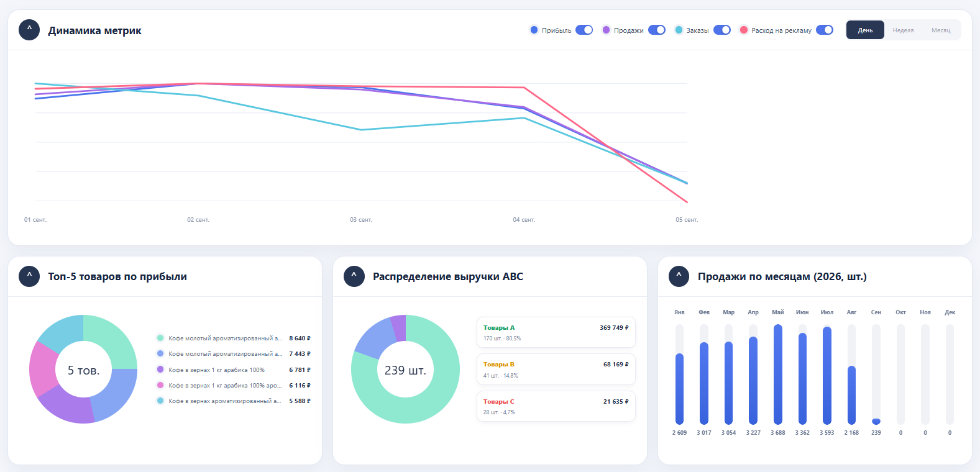This screenshot has height=472, width=980.
Task: Click the green legend dot for 8 640 ₽ product
Action: click(x=160, y=338)
